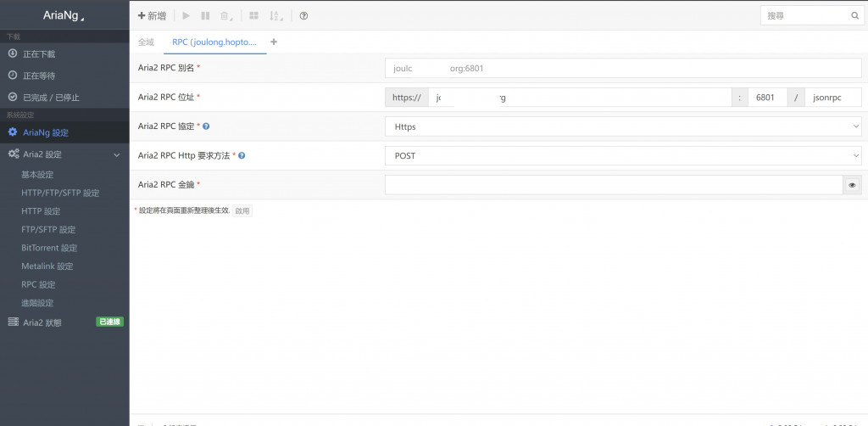Start selected tasks with the play icon
Screen dimensions: 868x426
pos(186,16)
